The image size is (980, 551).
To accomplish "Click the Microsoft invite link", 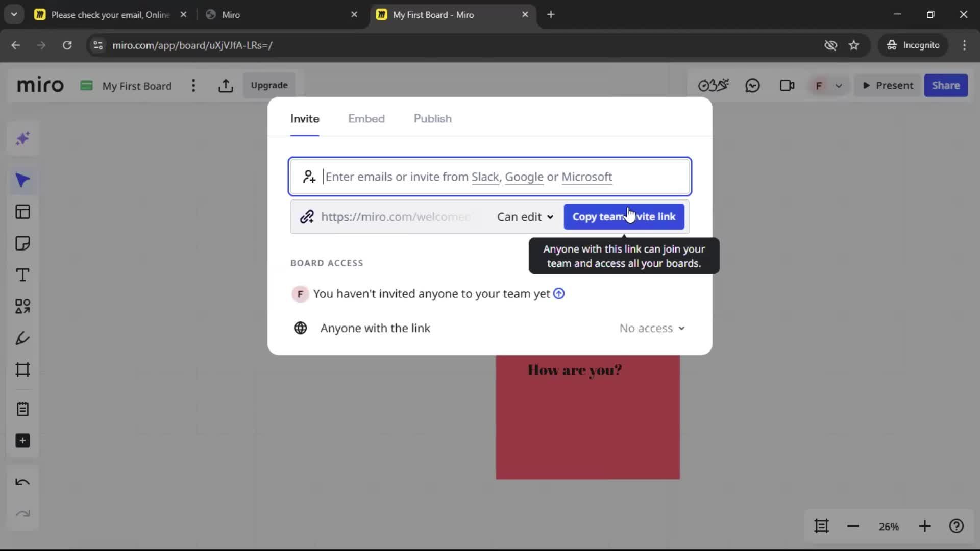I will 587,177.
